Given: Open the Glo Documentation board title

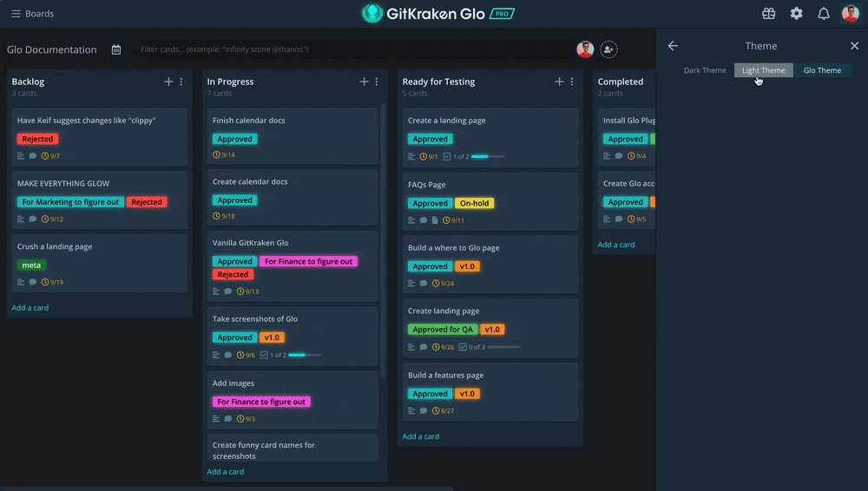Looking at the screenshot, I should 51,49.
